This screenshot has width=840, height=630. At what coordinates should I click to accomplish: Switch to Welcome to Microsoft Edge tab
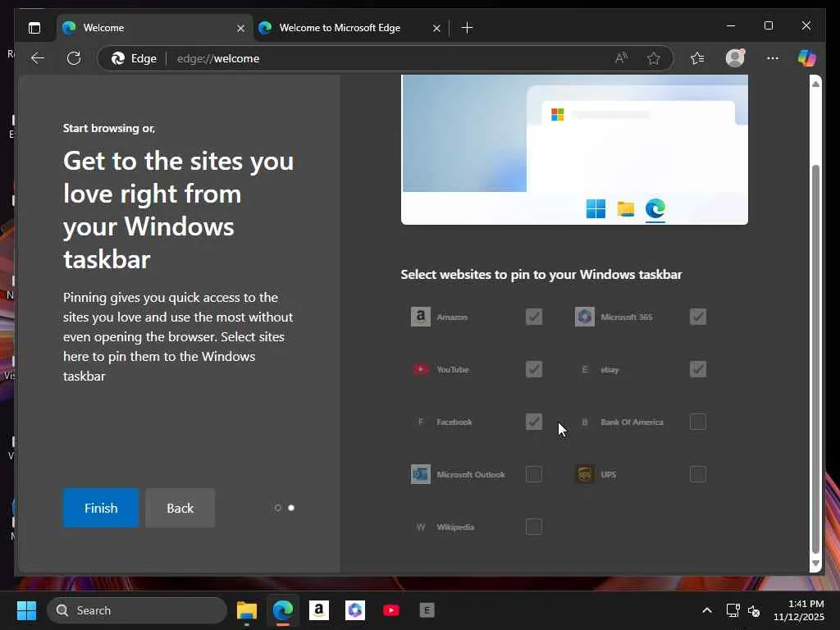pyautogui.click(x=350, y=28)
